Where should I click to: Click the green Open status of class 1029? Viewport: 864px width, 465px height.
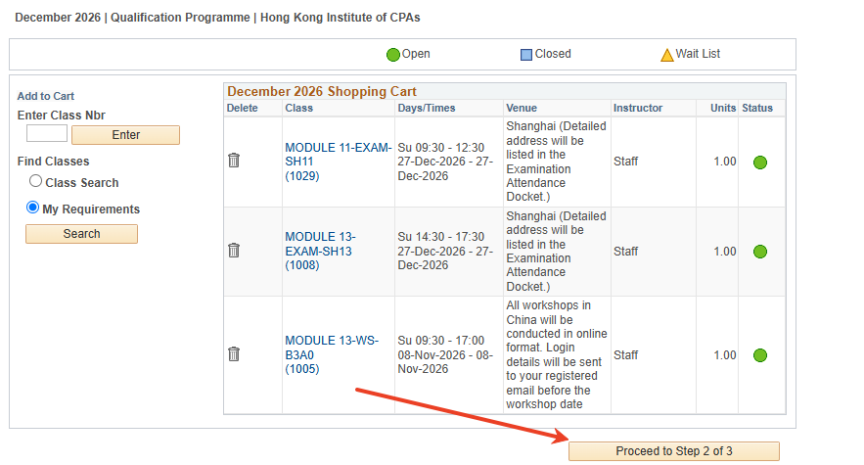[760, 162]
